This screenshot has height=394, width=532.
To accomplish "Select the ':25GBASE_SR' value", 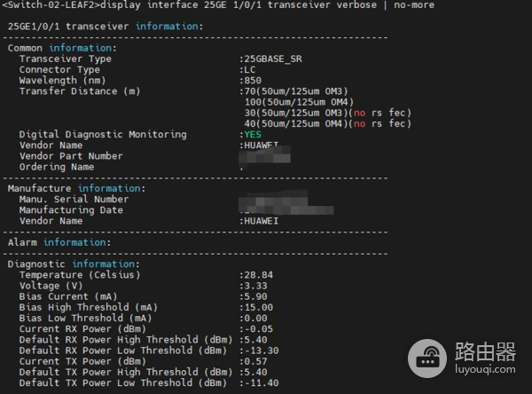I will tap(270, 59).
